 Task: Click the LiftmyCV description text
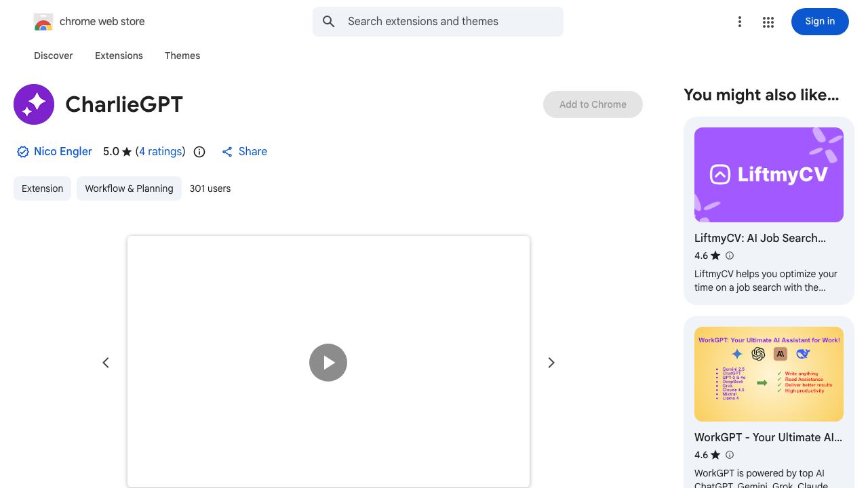click(766, 281)
